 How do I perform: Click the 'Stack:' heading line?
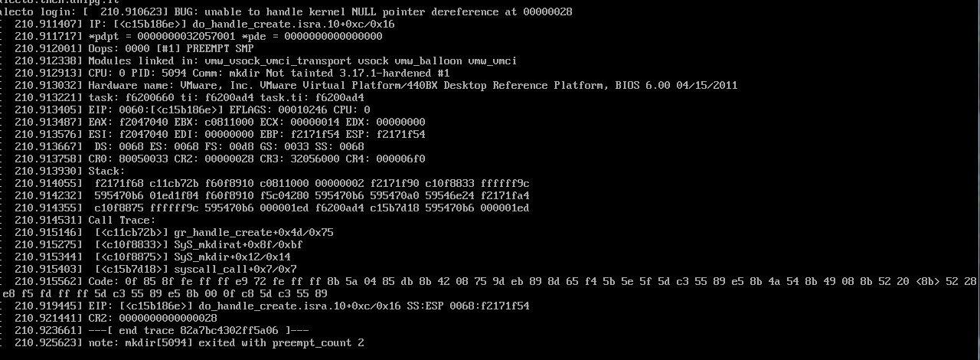click(106, 171)
